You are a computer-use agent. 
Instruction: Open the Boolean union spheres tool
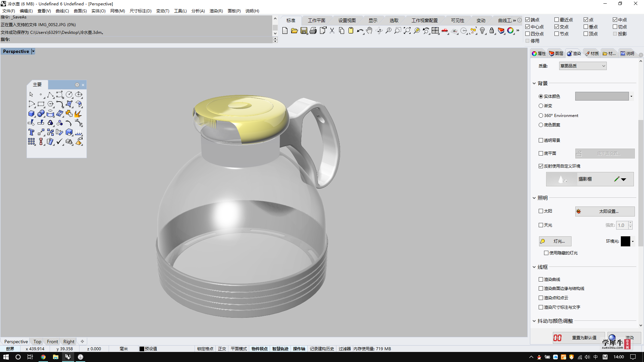click(41, 114)
